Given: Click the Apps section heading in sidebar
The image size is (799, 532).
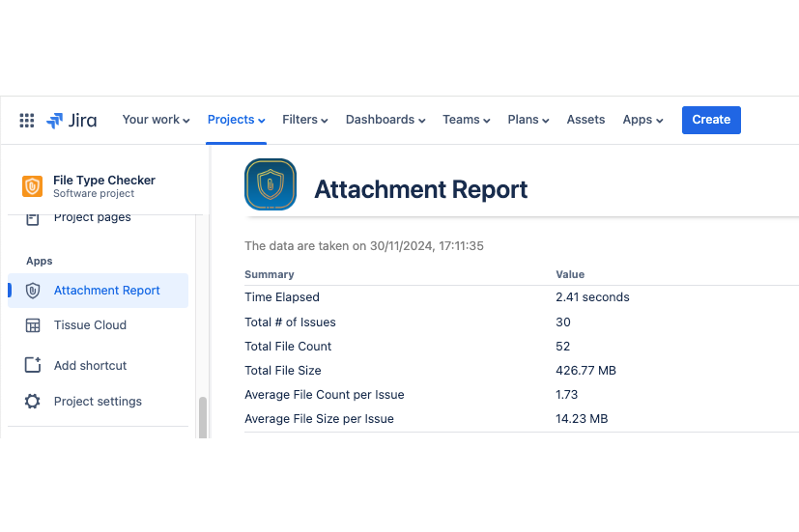Looking at the screenshot, I should pyautogui.click(x=40, y=261).
